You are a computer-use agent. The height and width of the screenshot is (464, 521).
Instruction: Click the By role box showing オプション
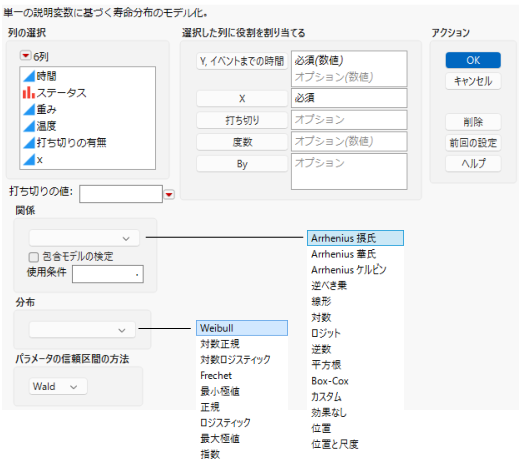tap(349, 171)
